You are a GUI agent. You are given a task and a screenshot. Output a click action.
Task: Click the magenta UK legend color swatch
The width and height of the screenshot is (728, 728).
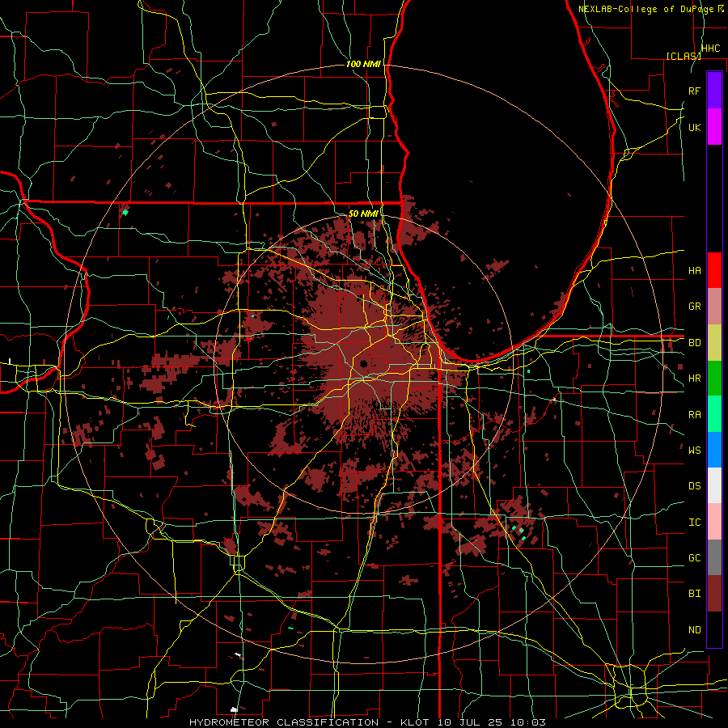(x=714, y=127)
